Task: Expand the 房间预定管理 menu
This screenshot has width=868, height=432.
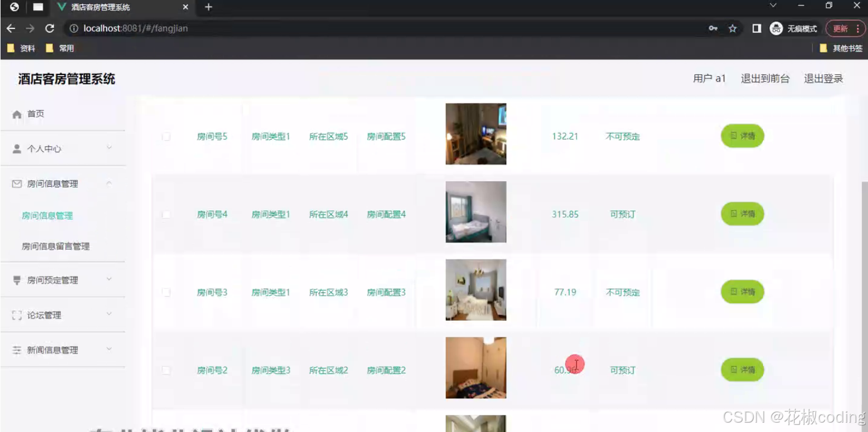Action: (63, 280)
